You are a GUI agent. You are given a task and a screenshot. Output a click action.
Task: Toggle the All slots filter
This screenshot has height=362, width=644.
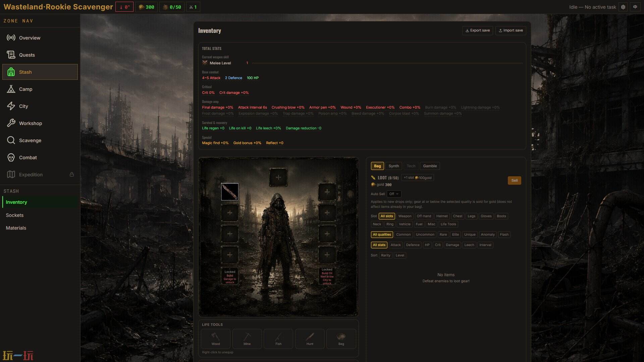point(387,216)
